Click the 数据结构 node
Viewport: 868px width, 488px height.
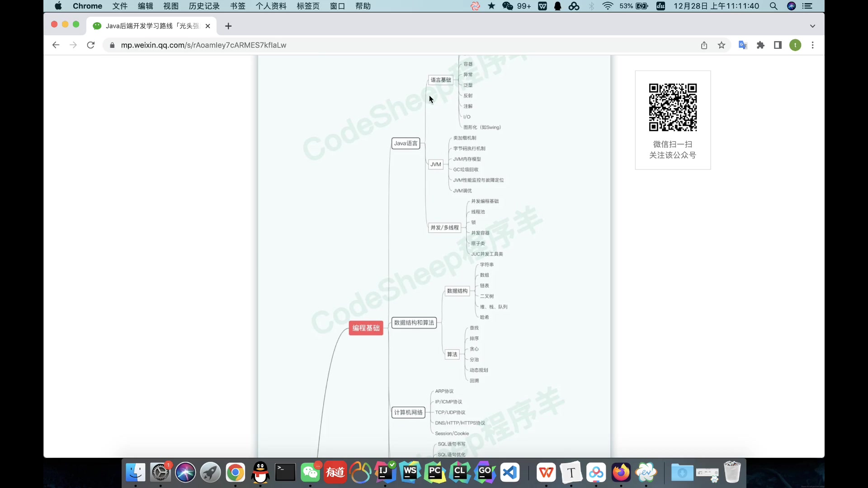(x=458, y=291)
